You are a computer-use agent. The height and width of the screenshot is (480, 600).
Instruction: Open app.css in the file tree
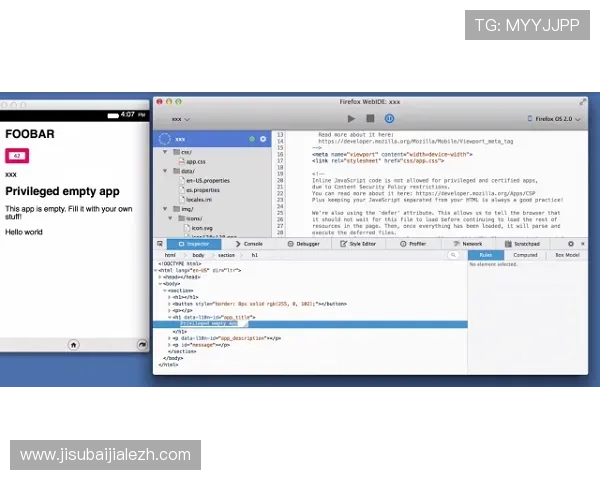(196, 161)
